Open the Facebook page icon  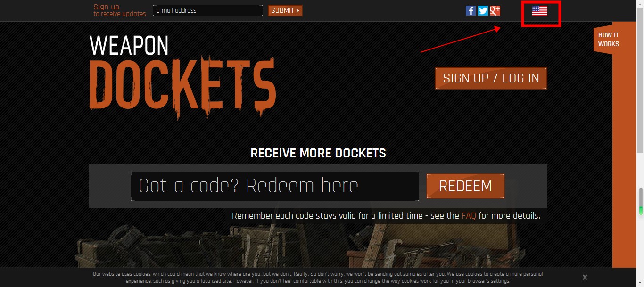point(471,10)
